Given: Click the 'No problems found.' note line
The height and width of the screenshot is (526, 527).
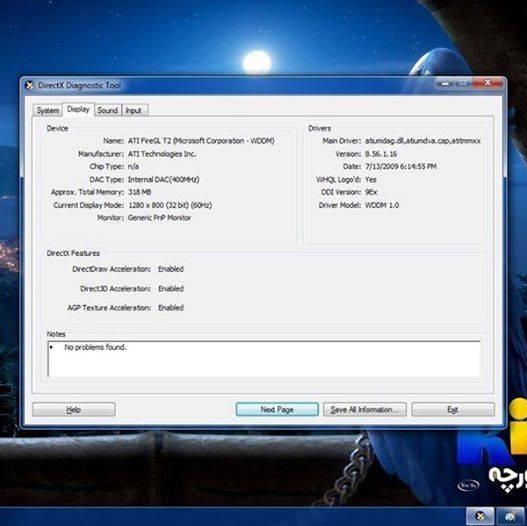Looking at the screenshot, I should 95,347.
